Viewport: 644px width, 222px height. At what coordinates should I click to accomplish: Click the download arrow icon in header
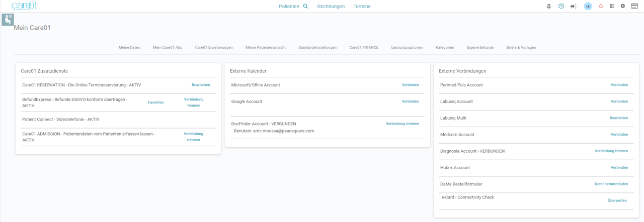pos(549,7)
